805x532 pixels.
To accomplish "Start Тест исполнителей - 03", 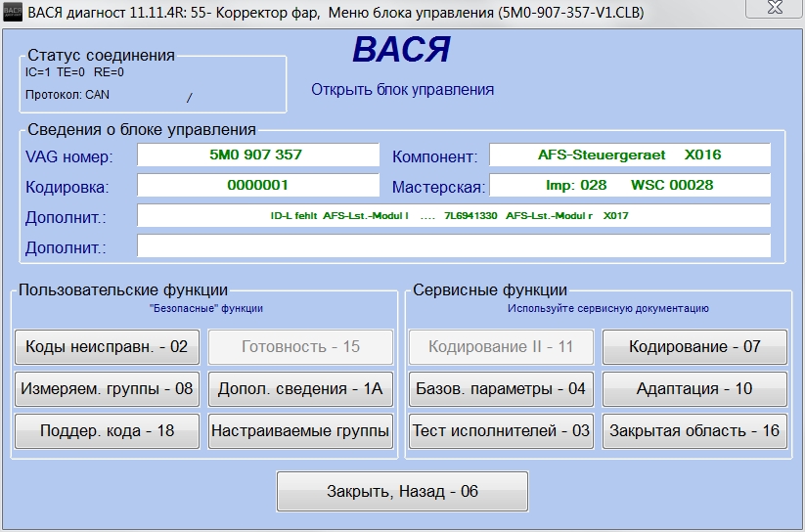I will [x=499, y=431].
